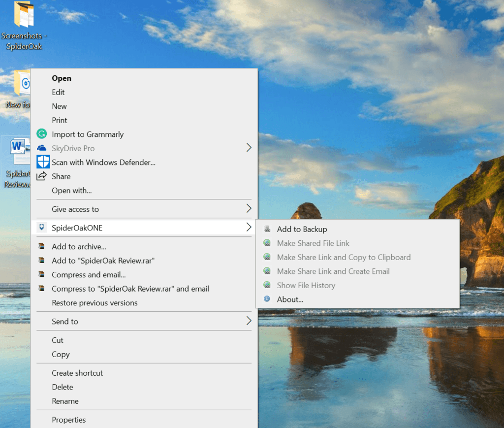Choose Edit from the context menu
This screenshot has width=504, height=428.
click(x=144, y=92)
